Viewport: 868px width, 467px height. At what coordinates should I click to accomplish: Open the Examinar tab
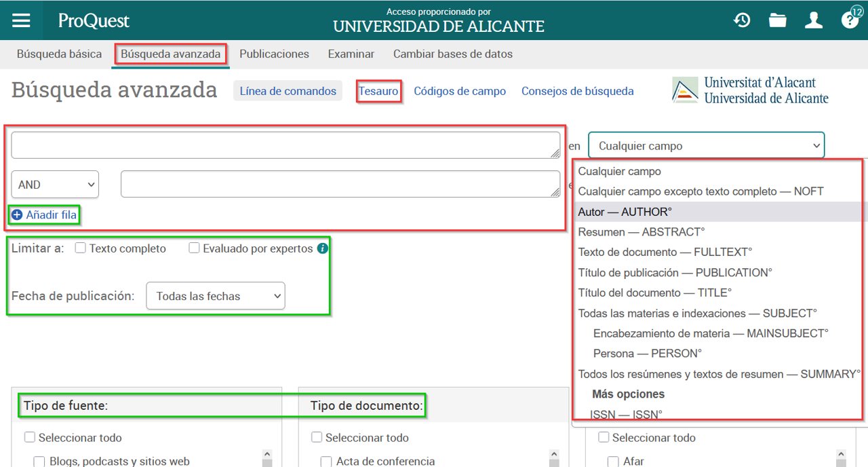(351, 54)
